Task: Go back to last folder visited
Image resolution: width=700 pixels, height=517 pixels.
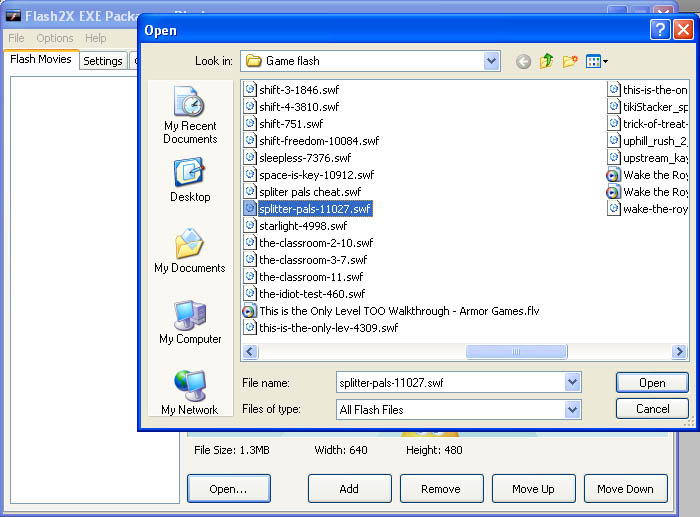Action: click(523, 61)
